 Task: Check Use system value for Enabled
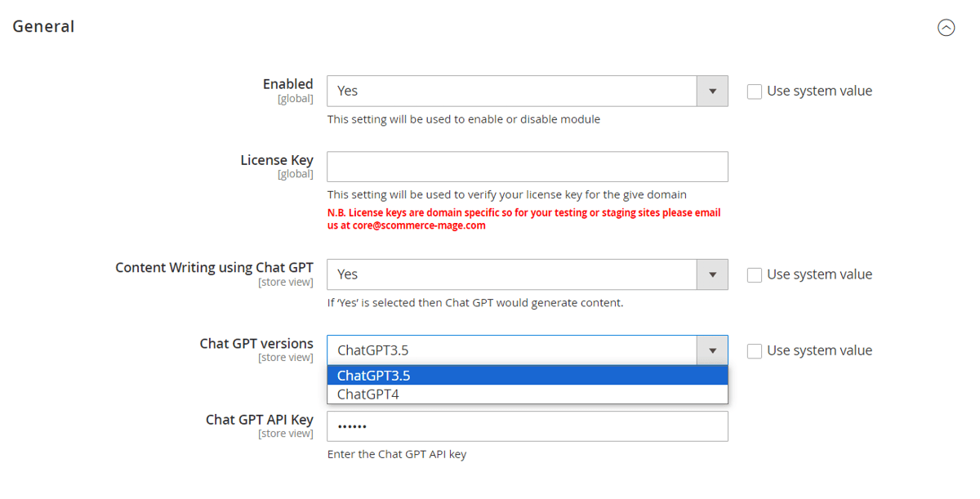[755, 91]
